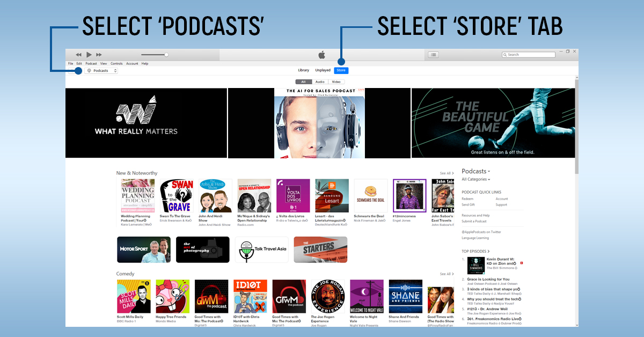Open Lesart podcast artwork
644x337 pixels.
click(332, 196)
